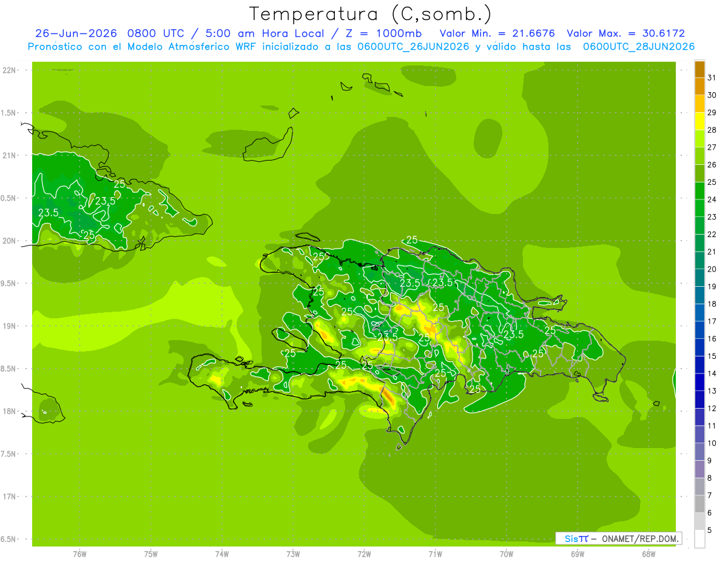Click the legend value 8
728x562 pixels.
710,478
